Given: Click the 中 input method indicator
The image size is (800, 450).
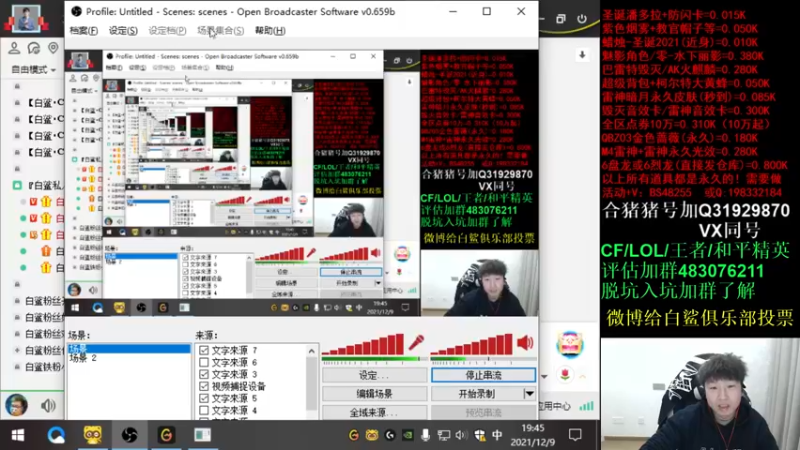Looking at the screenshot, I should [497, 435].
